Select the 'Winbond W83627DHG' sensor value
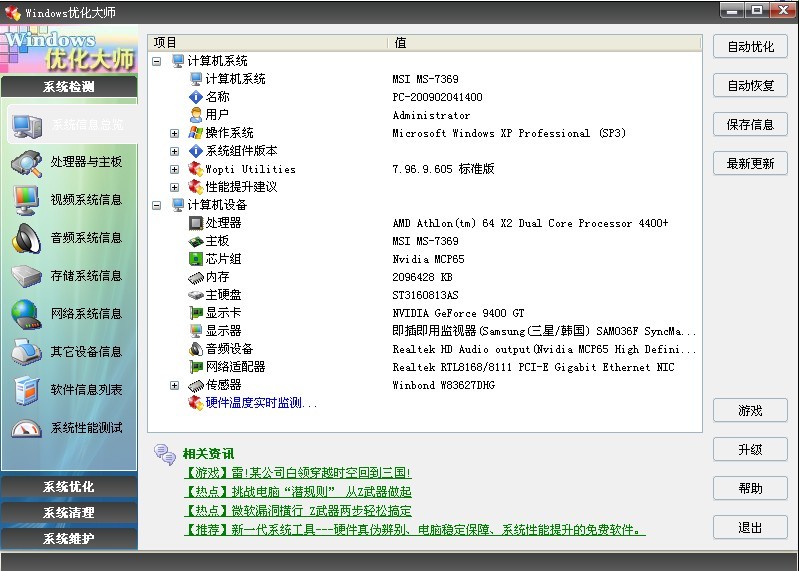Viewport: 799px width, 571px height. click(443, 386)
